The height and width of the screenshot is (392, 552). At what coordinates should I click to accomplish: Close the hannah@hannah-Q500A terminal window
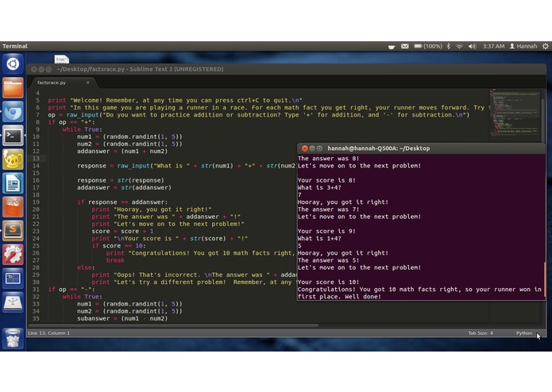click(305, 148)
